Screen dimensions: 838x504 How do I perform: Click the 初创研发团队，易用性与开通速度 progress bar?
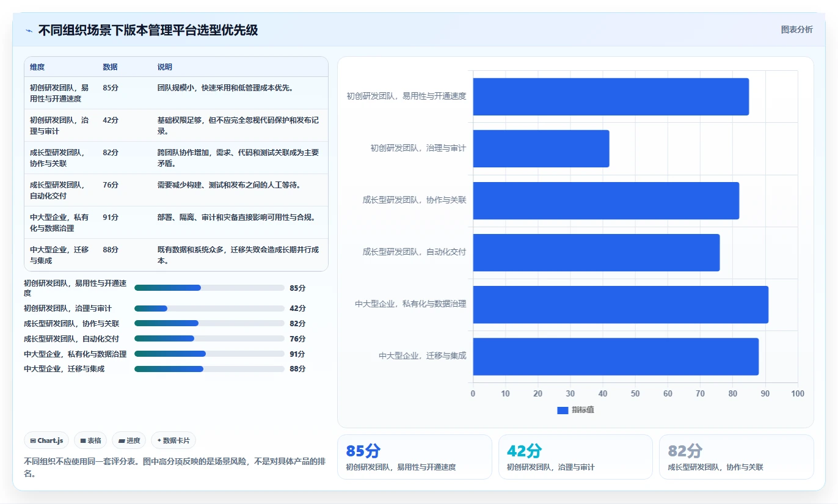[209, 288]
